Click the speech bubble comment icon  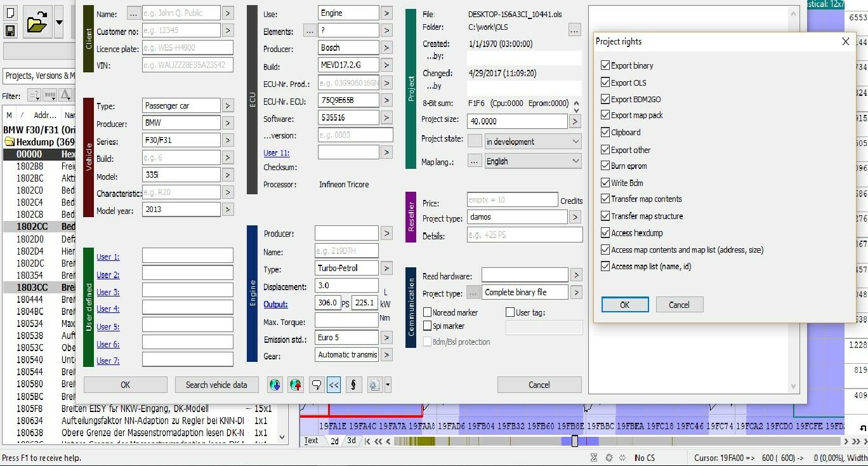point(315,384)
